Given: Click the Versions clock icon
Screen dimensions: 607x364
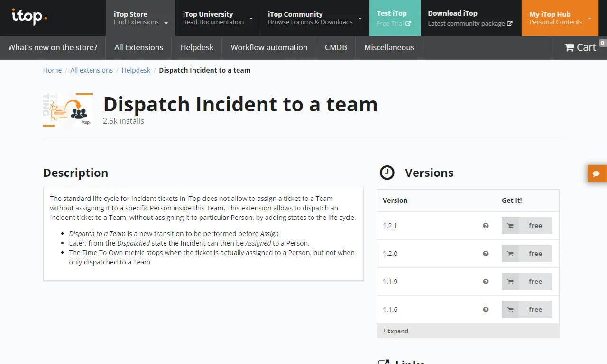Looking at the screenshot, I should (387, 173).
